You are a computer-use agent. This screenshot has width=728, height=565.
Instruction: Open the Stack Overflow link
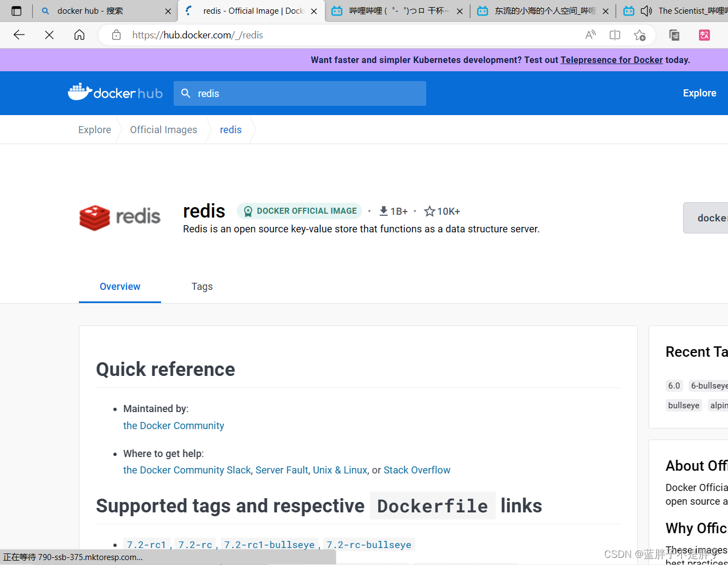417,470
